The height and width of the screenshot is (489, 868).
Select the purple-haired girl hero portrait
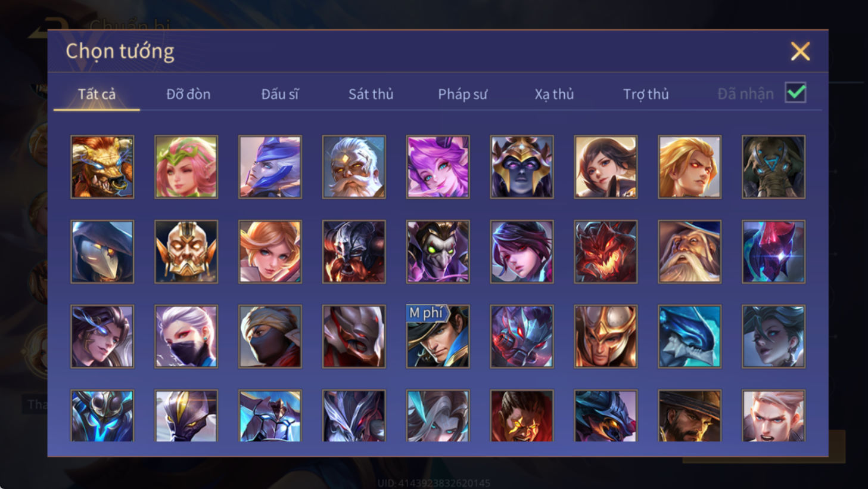(x=438, y=167)
